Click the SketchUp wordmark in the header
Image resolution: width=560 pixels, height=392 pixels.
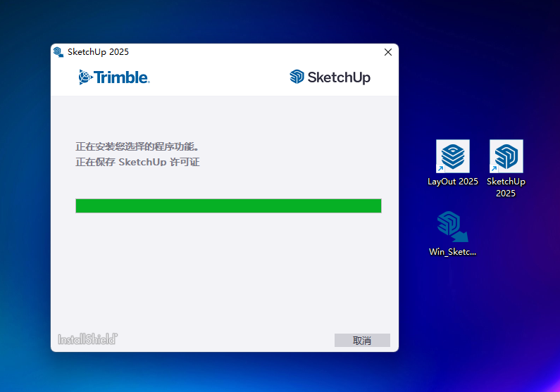pyautogui.click(x=338, y=77)
